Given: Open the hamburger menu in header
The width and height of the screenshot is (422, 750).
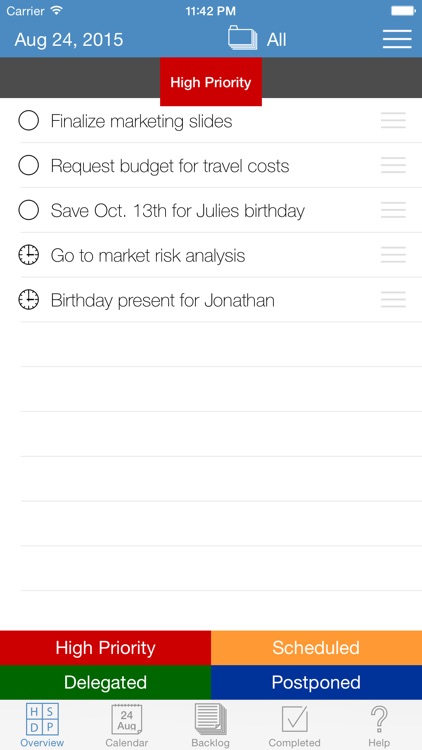Looking at the screenshot, I should coord(397,39).
